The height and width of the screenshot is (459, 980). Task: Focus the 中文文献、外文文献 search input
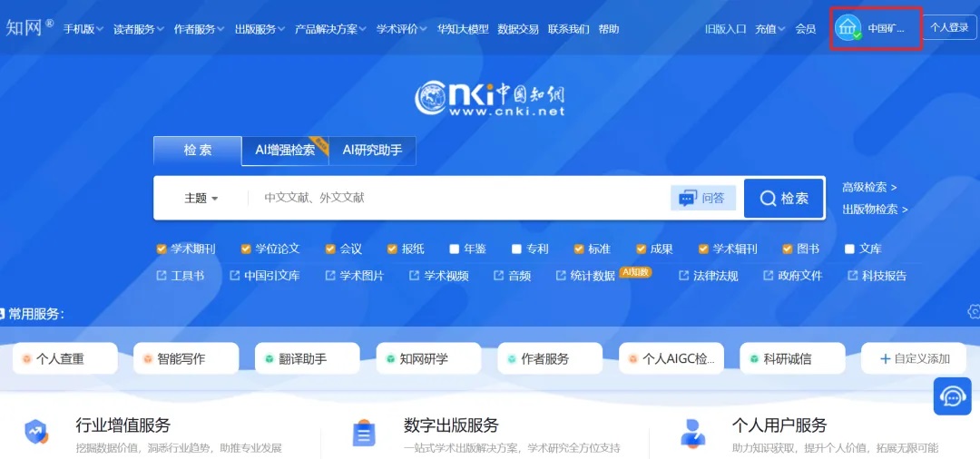pyautogui.click(x=459, y=198)
